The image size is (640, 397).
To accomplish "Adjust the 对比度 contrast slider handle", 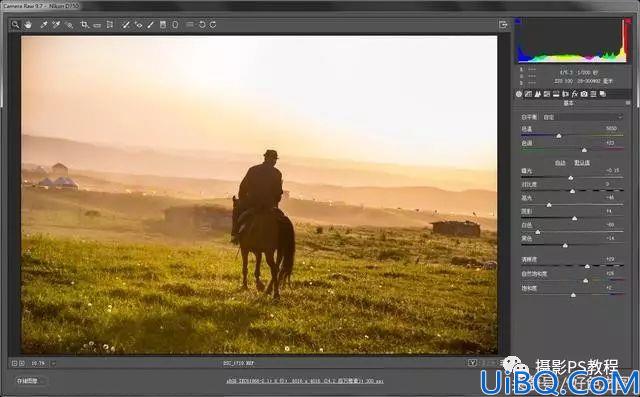I will (x=572, y=191).
